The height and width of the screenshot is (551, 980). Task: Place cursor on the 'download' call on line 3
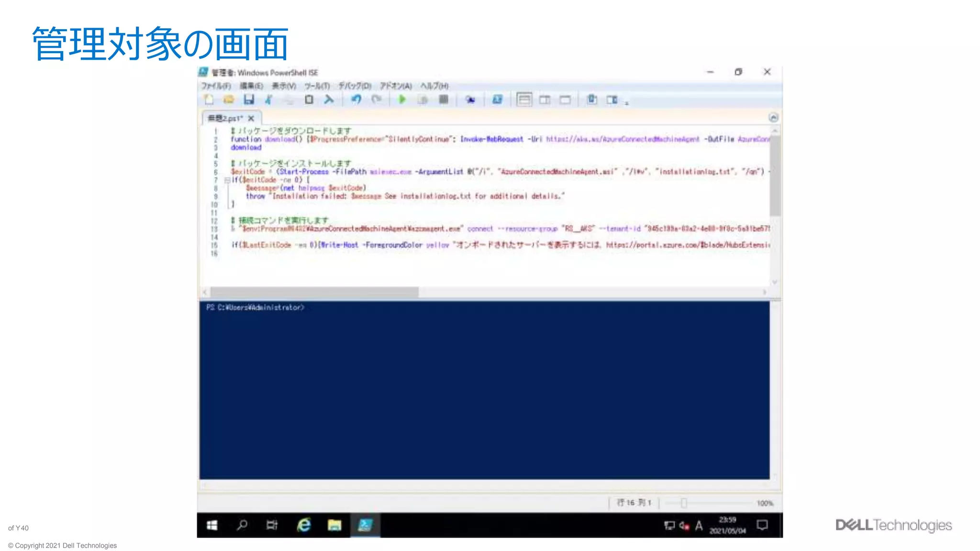(246, 147)
